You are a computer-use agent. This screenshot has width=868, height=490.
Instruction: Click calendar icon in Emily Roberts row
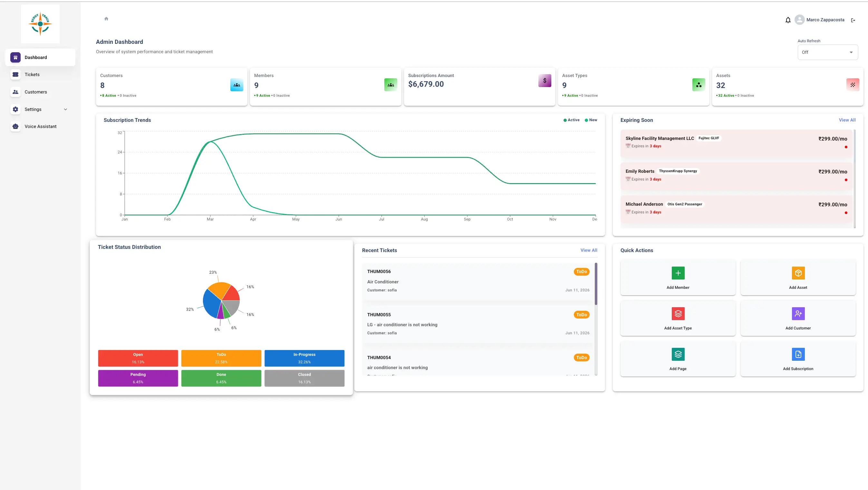pyautogui.click(x=628, y=179)
